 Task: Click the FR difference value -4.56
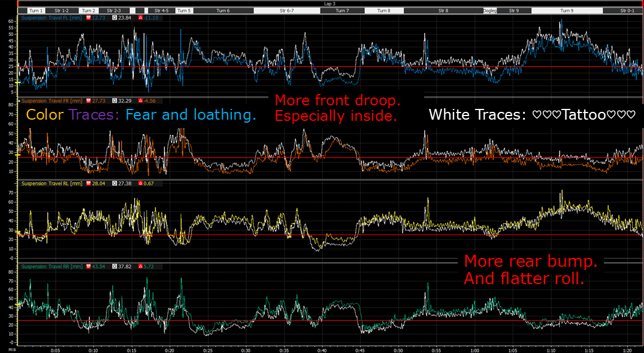[x=150, y=101]
